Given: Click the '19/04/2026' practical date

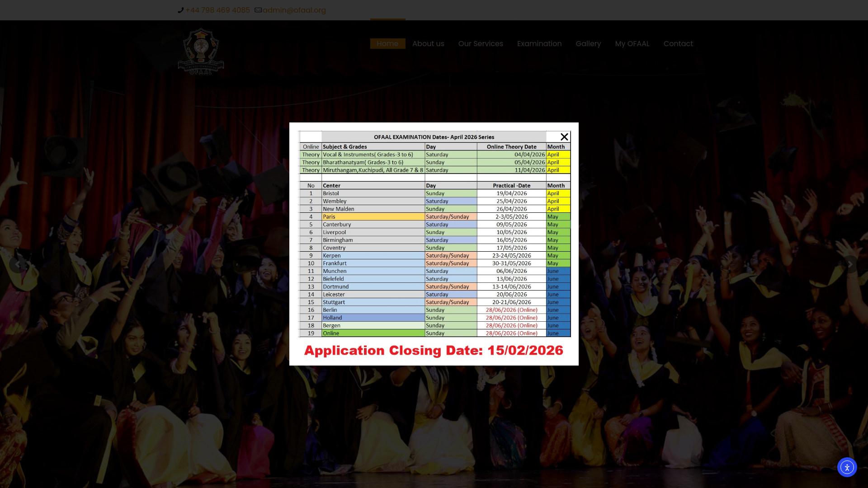Looking at the screenshot, I should point(512,193).
